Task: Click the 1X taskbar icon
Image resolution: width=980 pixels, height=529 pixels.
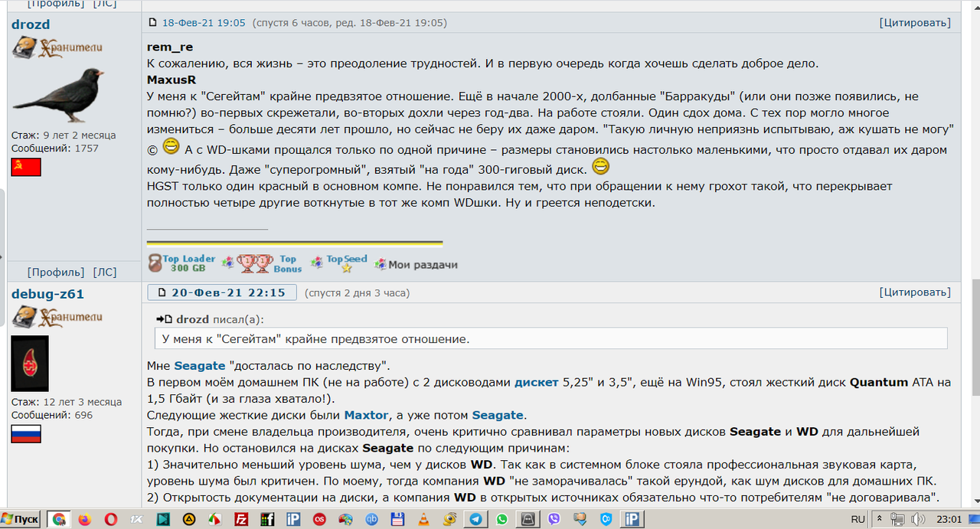Action: tap(137, 519)
